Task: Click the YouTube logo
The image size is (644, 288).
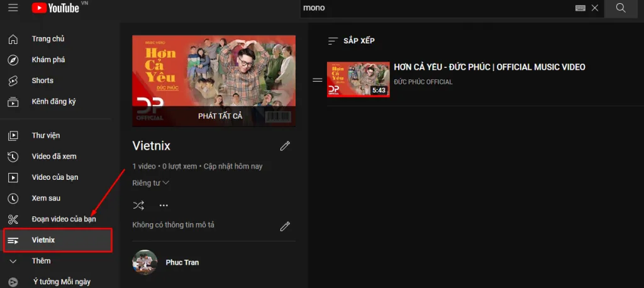Action: pyautogui.click(x=56, y=8)
